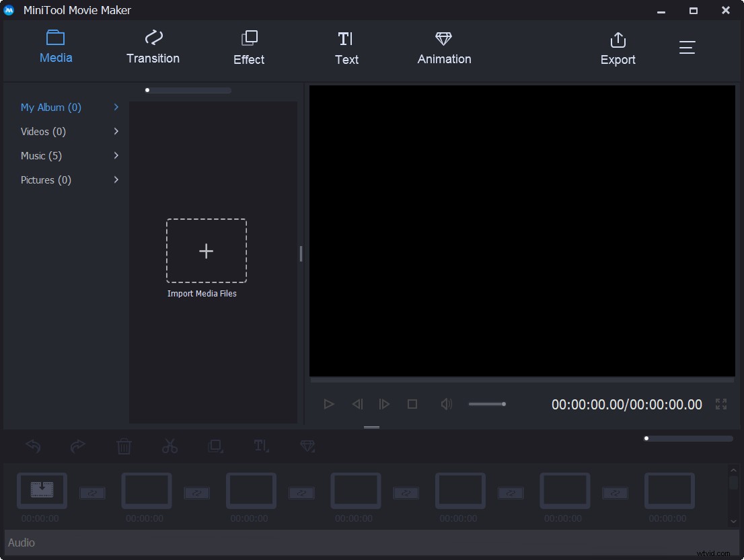This screenshot has height=560, width=744.
Task: Click the Undo icon on the toolbar
Action: (32, 446)
